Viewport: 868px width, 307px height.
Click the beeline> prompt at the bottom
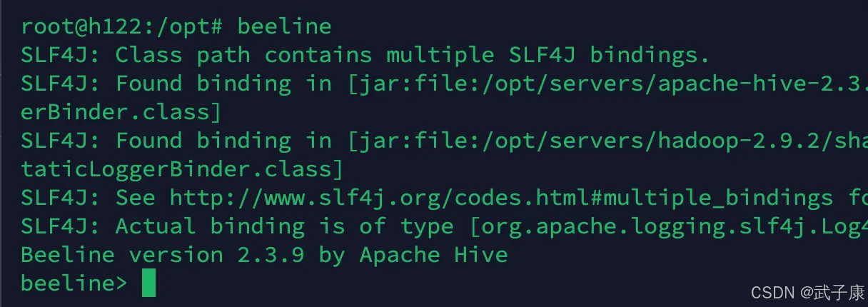[74, 283]
